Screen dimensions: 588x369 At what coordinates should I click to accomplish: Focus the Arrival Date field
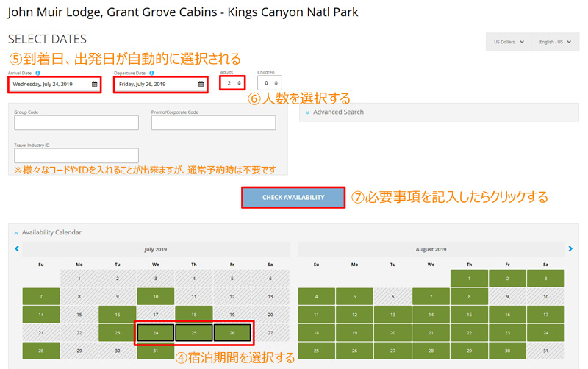point(54,84)
